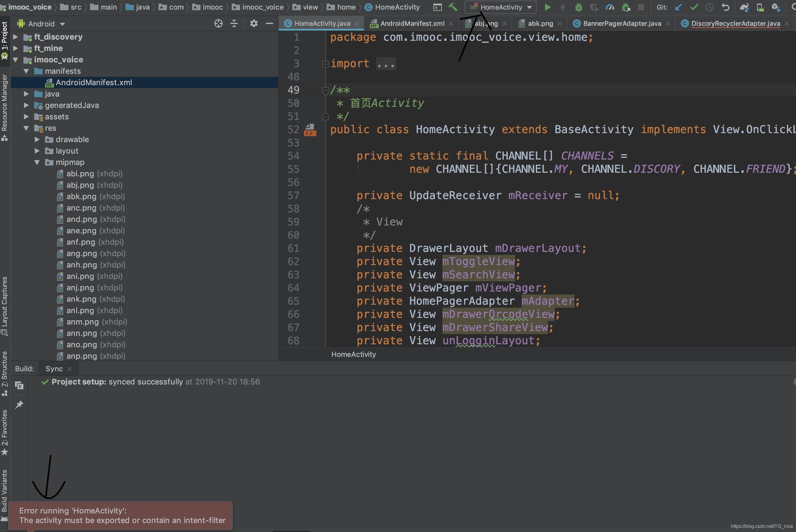
Task: Open the Build Variants tool window
Action: [5, 491]
